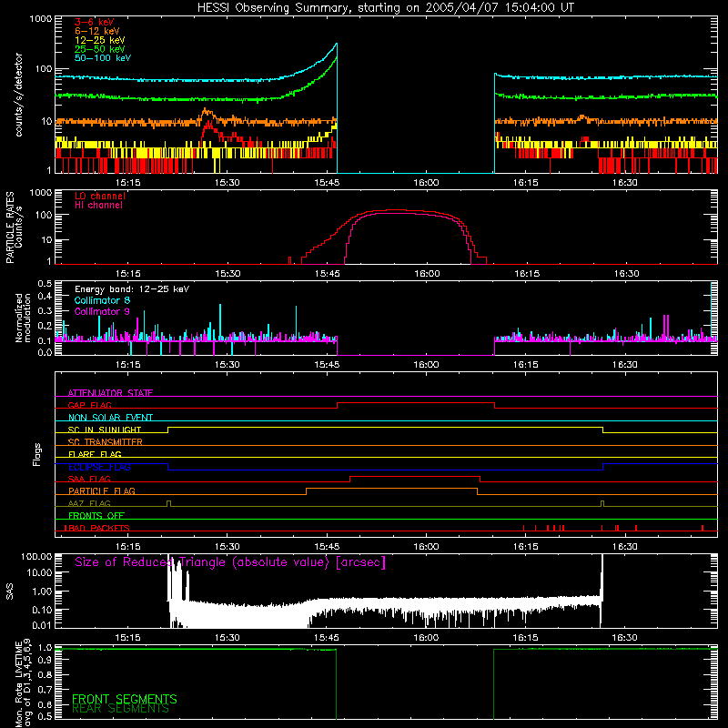Image resolution: width=728 pixels, height=728 pixels.
Task: Click the 0.5 y-axis value in modulation panel
Action: click(45, 283)
